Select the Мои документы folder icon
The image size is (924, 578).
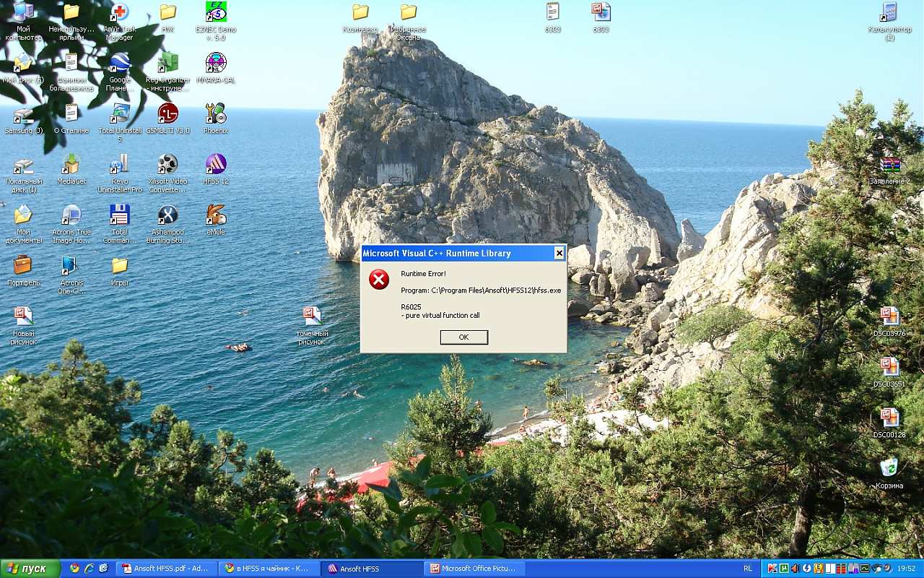tap(23, 223)
